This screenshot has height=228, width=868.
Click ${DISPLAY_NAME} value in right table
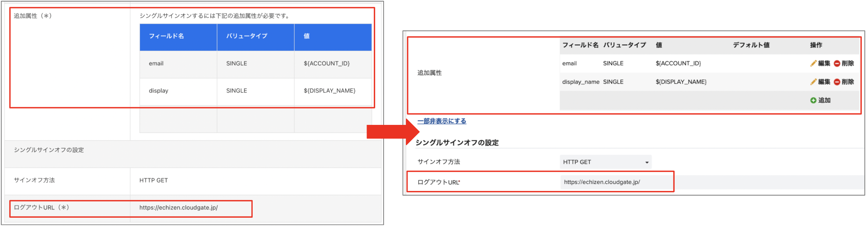coord(681,82)
